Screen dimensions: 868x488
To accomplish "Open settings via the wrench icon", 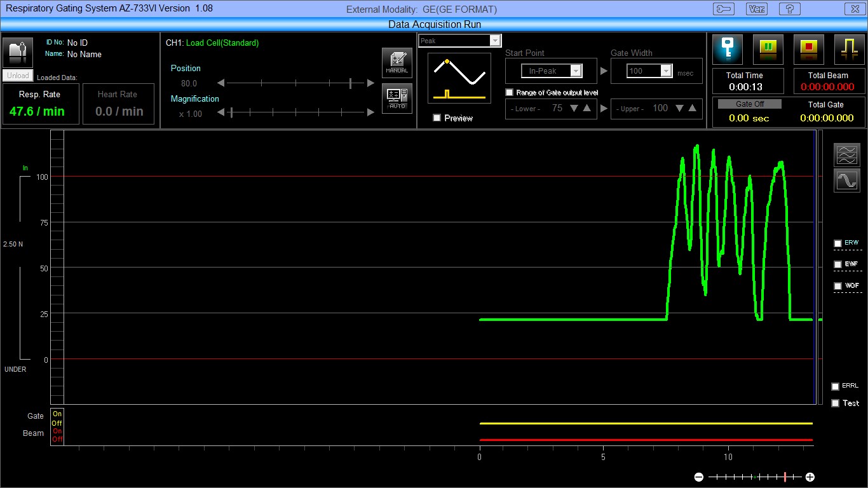I will pos(724,9).
